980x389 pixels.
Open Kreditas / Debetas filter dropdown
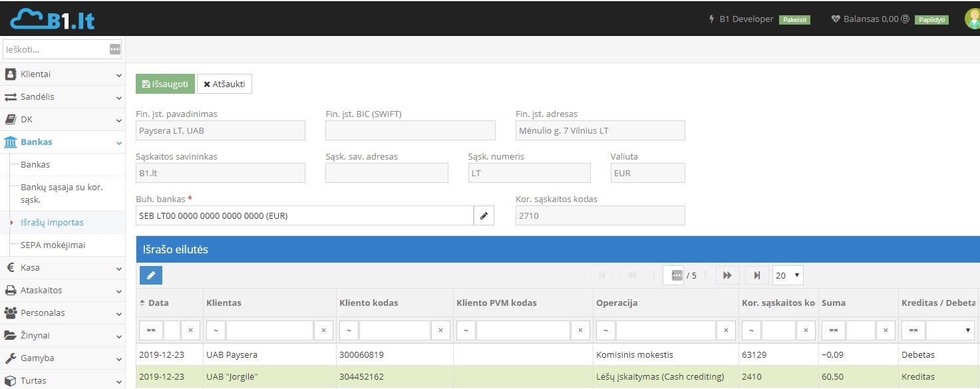950,330
